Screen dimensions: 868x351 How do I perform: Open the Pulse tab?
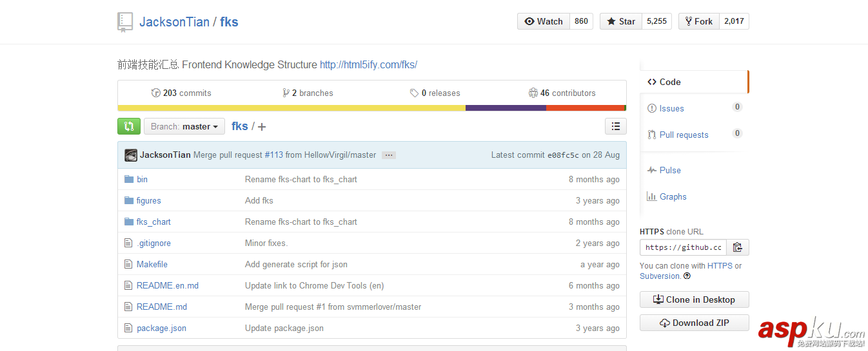(x=670, y=171)
